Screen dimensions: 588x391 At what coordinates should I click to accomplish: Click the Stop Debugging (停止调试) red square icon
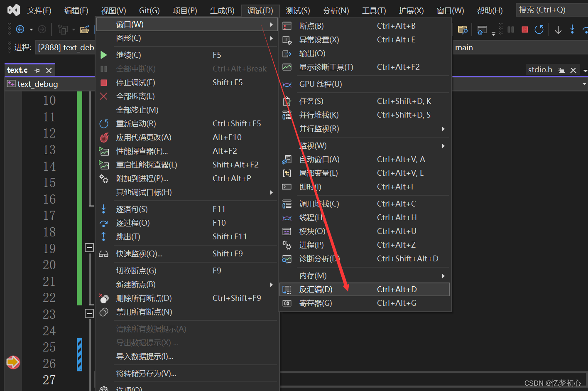pyautogui.click(x=104, y=82)
